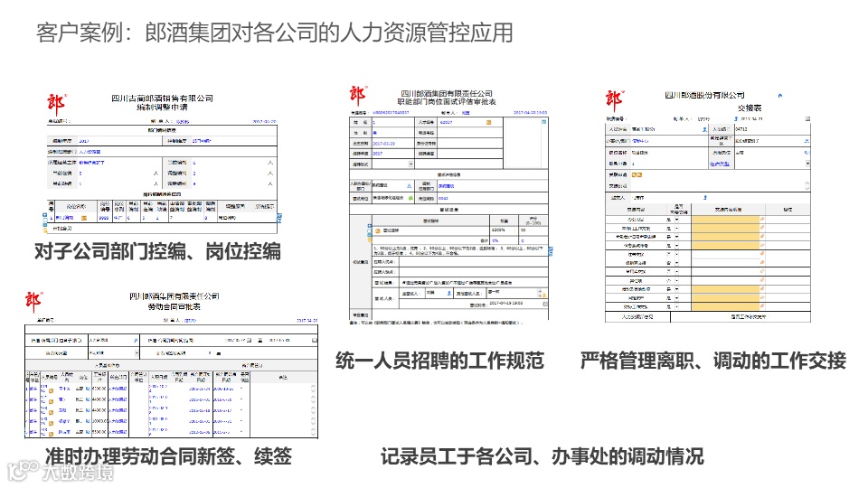Click the orange icon beside 人才编号 on interview form
This screenshot has width=868, height=488.
(x=489, y=122)
